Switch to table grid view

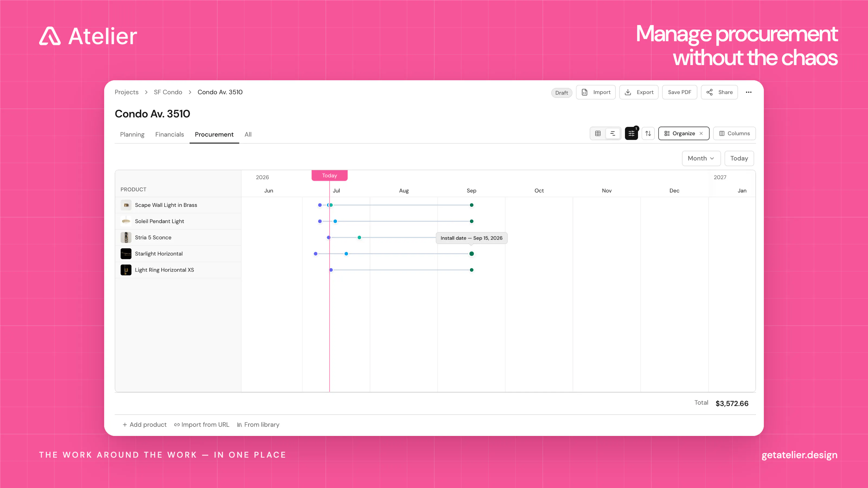click(598, 133)
